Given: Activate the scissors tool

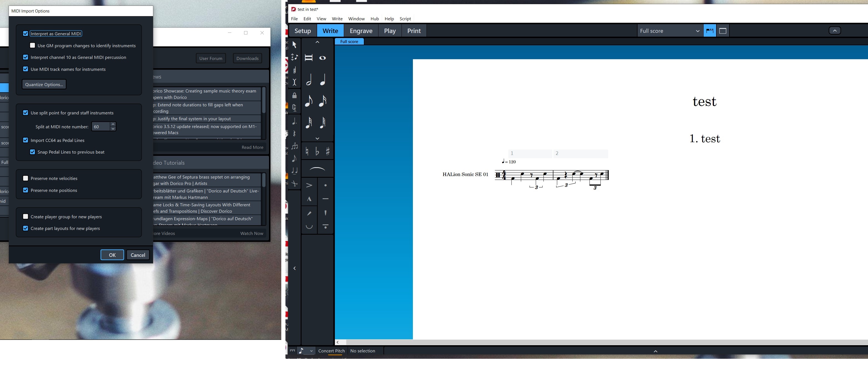Looking at the screenshot, I should pyautogui.click(x=295, y=184).
